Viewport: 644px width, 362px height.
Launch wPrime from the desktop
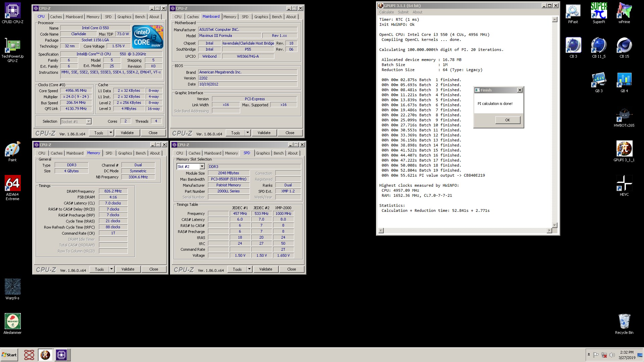624,13
